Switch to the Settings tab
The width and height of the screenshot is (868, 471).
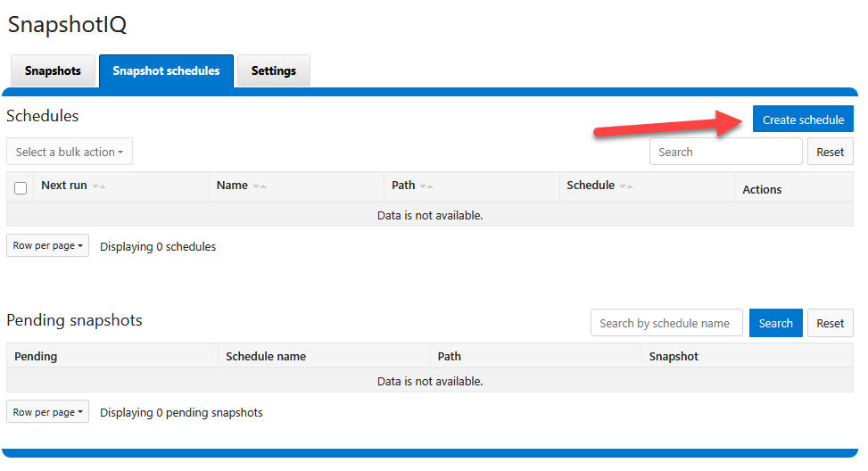tap(273, 71)
